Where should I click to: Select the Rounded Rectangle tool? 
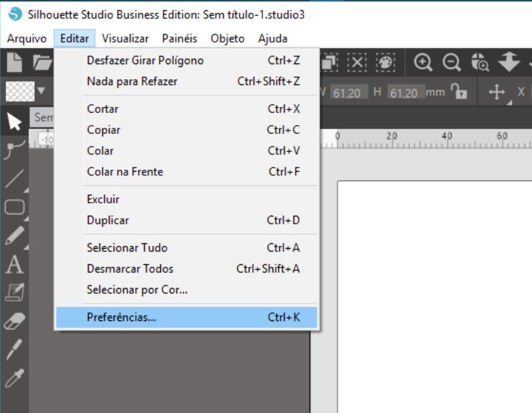[x=15, y=207]
